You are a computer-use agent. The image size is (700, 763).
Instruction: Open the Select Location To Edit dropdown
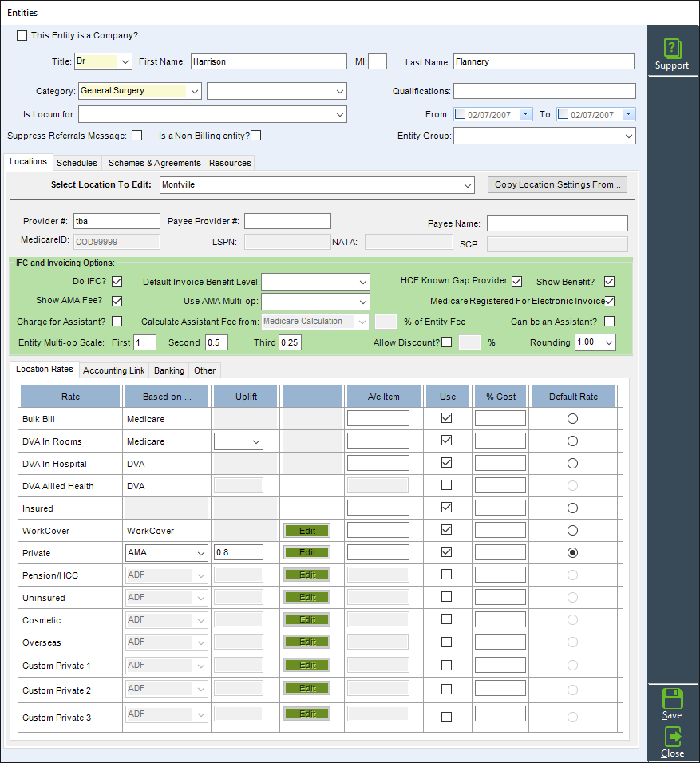469,184
